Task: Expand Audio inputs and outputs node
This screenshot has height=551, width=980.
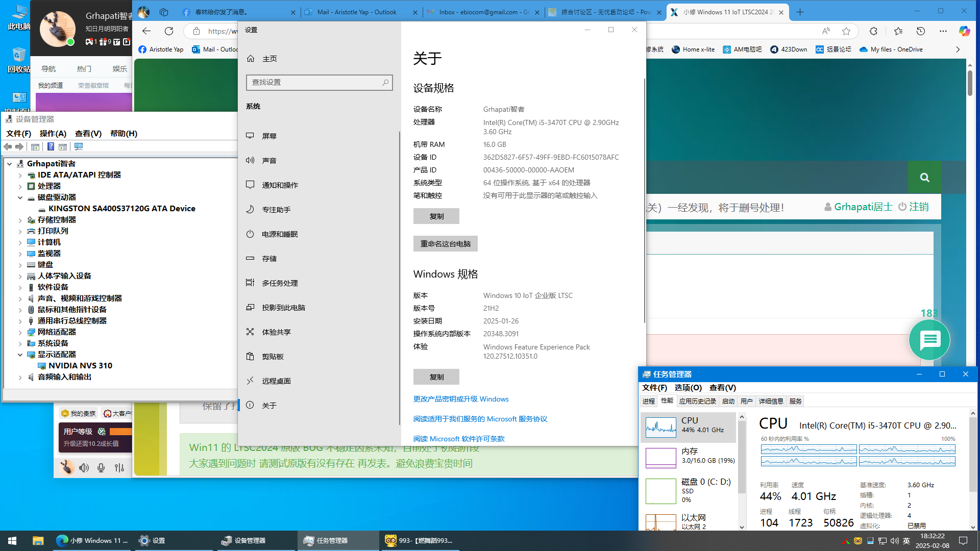Action: pyautogui.click(x=20, y=377)
